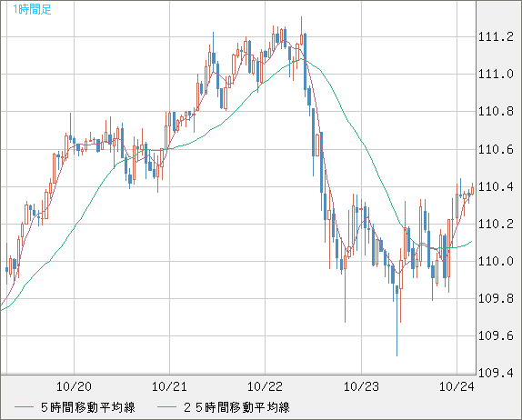Viewport: 522px width, 420px height.
Task: Click the 10/20 date label
Action: pyautogui.click(x=74, y=386)
